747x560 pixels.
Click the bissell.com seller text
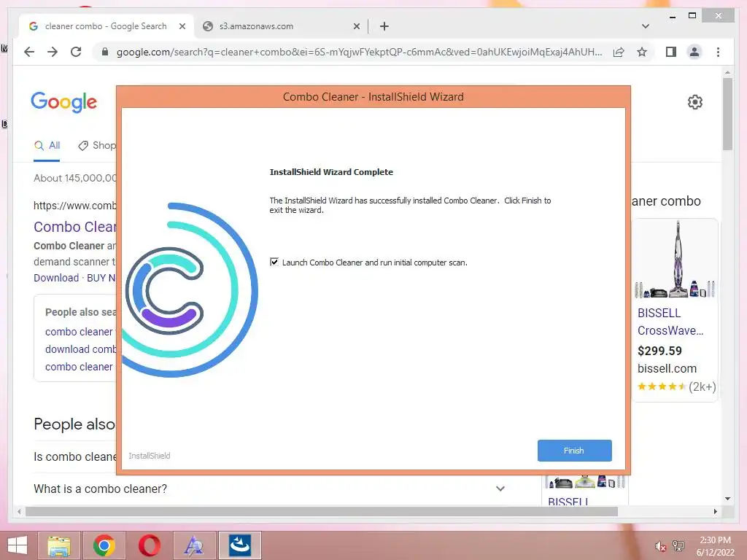[x=667, y=368]
